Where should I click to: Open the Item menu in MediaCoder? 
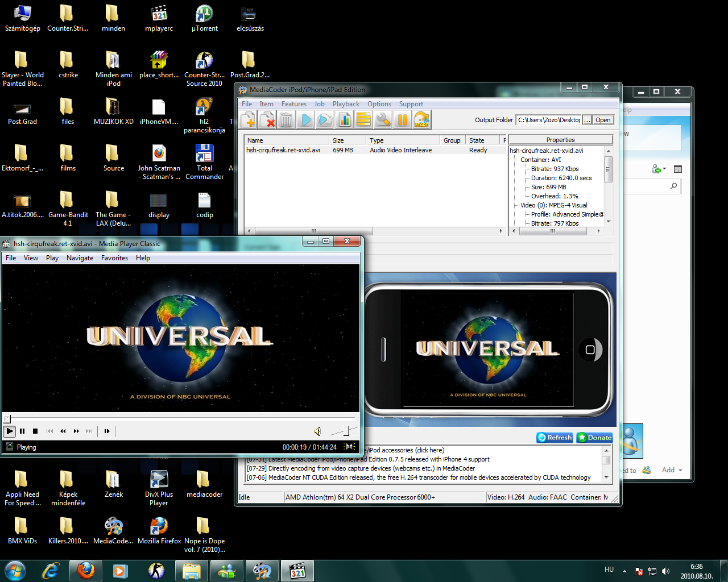(266, 104)
